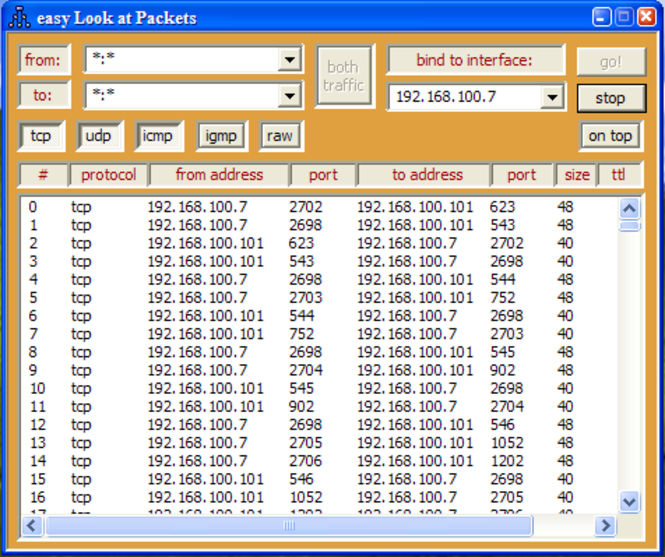Screen dimensions: 665x557
Task: Toggle the on top button
Action: pyautogui.click(x=610, y=136)
